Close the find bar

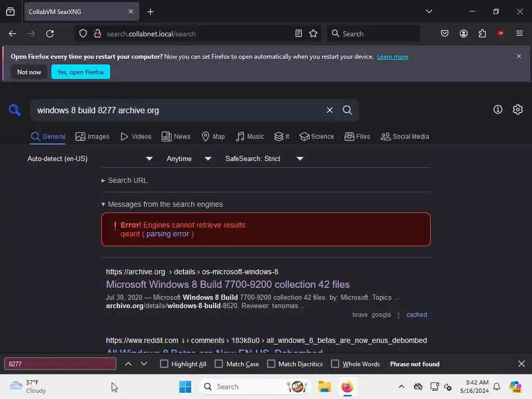tap(521, 364)
